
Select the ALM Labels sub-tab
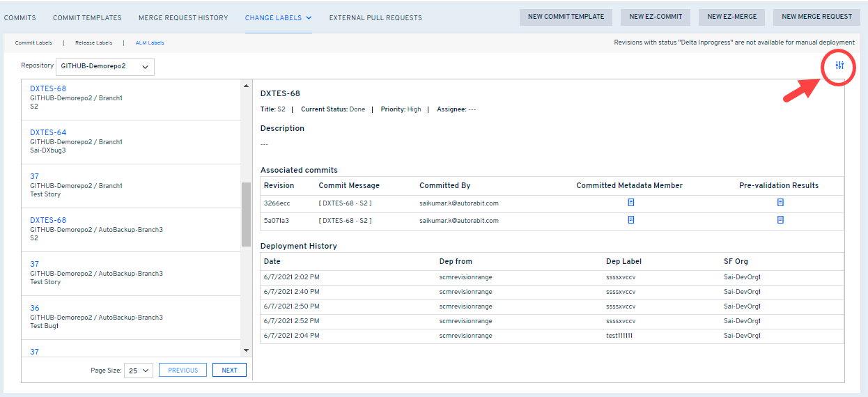coord(150,43)
